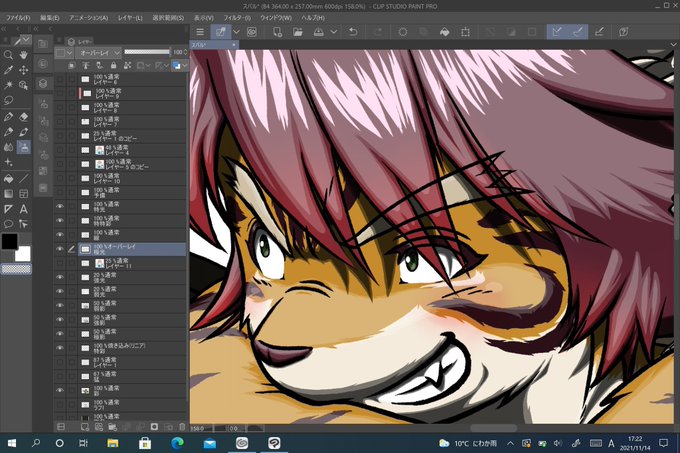Select the Frame border tool
The height and width of the screenshot is (453, 680).
point(23,194)
